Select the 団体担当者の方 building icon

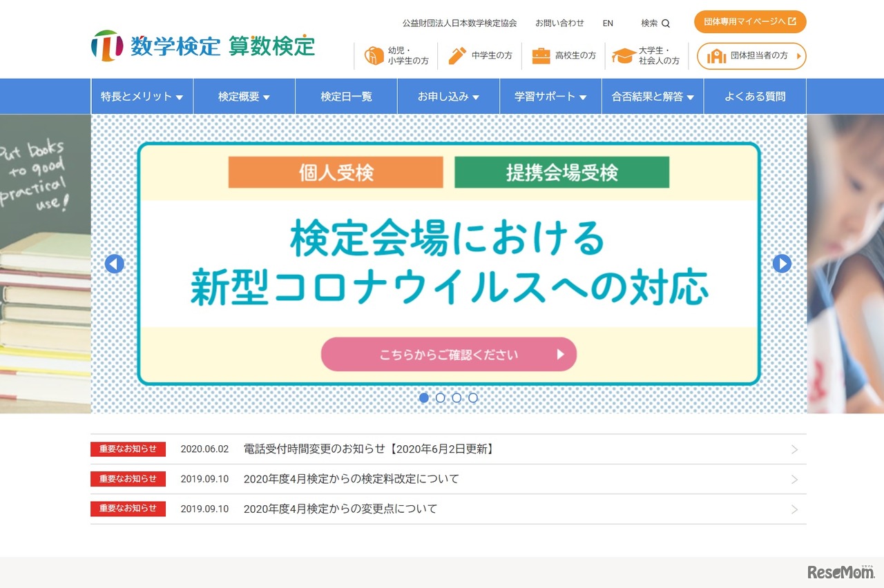718,57
